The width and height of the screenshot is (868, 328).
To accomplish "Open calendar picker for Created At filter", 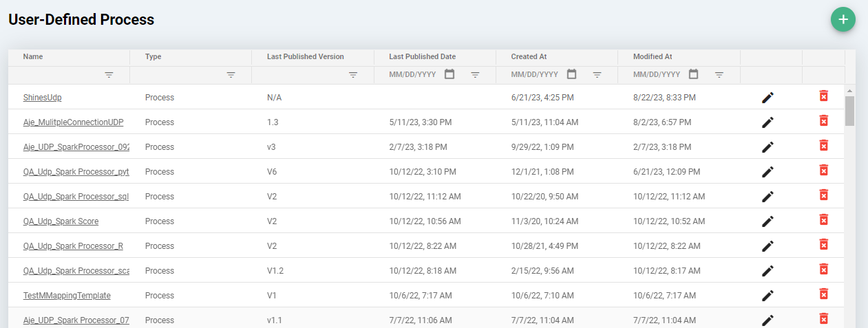I will pyautogui.click(x=571, y=74).
